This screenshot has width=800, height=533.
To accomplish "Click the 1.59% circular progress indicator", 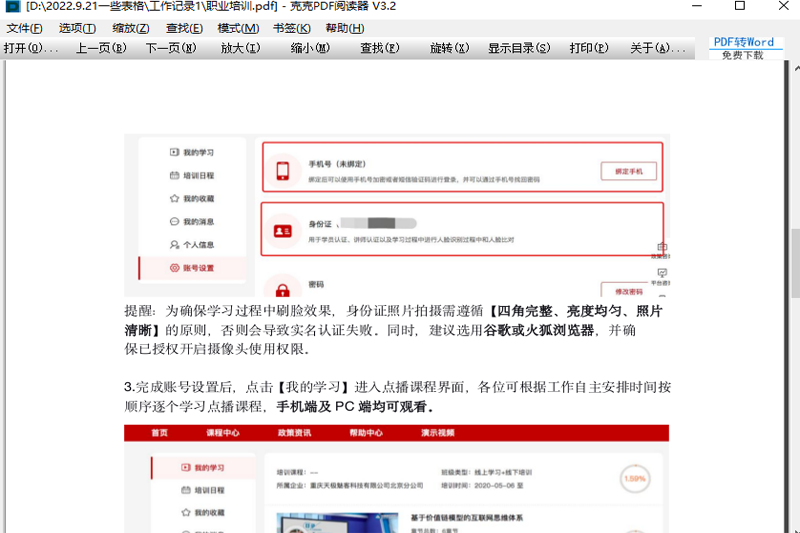I will click(x=634, y=479).
